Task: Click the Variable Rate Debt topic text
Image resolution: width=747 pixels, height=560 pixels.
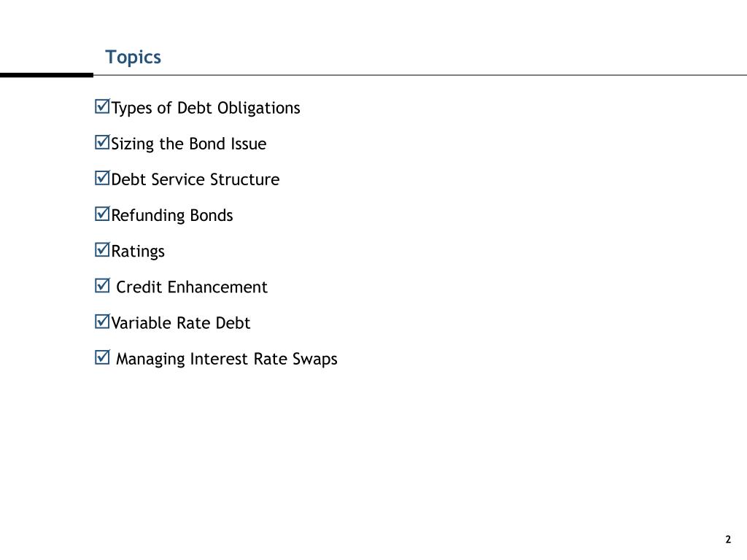Action: coord(180,323)
